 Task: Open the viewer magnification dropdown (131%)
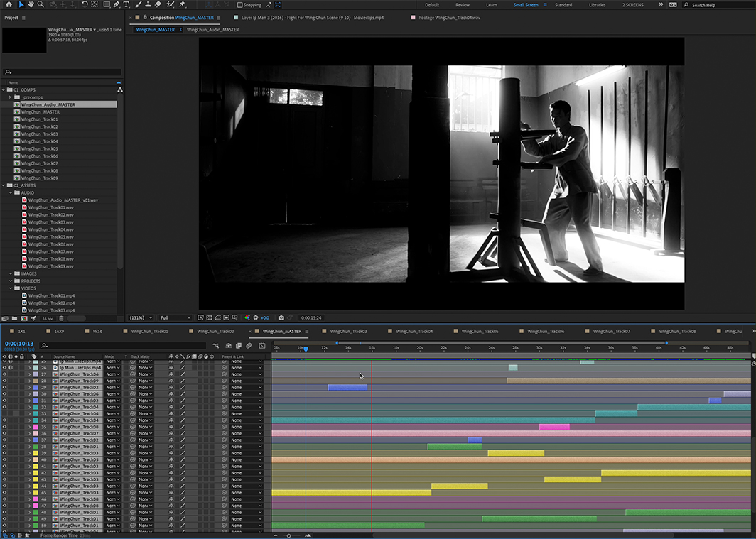coord(141,317)
